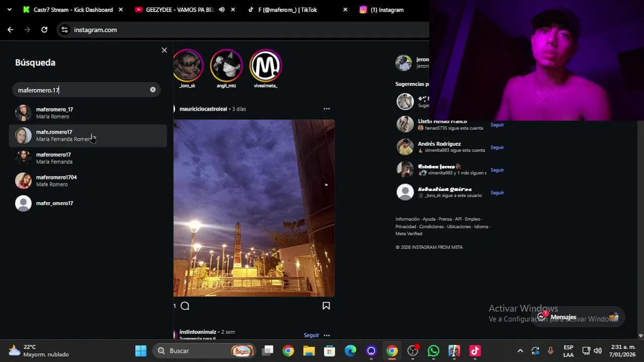
Task: Open volume control in system tray
Action: pos(598,350)
